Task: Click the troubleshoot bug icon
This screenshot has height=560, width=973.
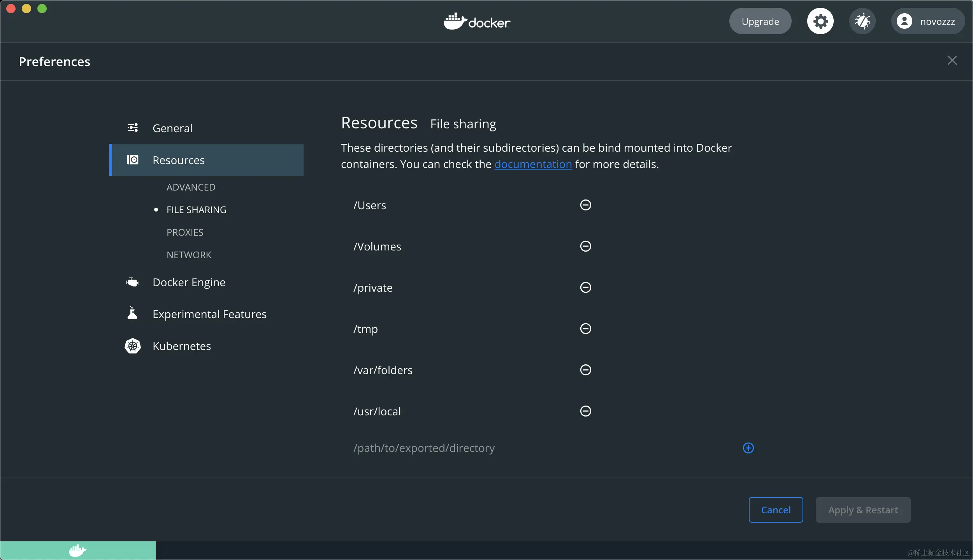Action: point(862,21)
